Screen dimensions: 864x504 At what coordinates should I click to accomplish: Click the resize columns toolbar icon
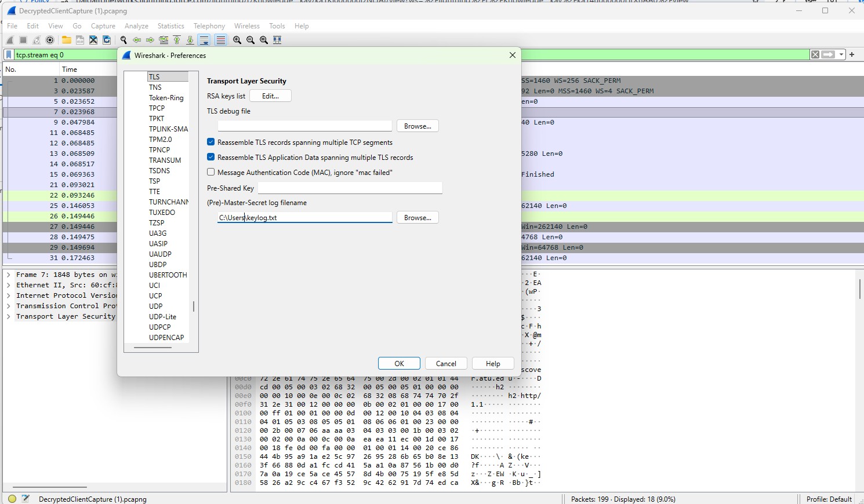click(x=277, y=40)
